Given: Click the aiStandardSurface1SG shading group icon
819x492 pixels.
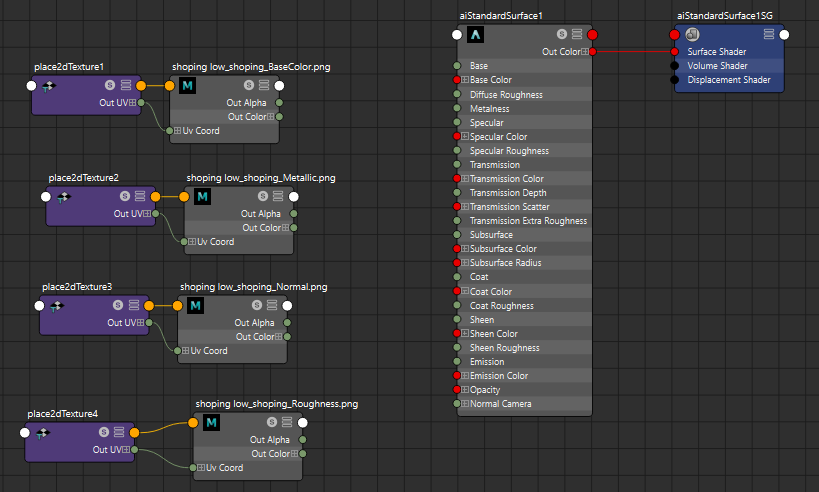Looking at the screenshot, I should coord(692,34).
